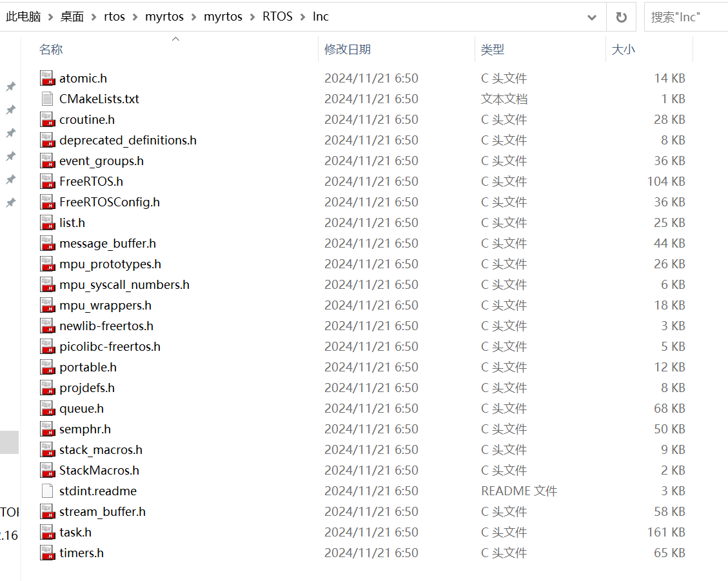Image resolution: width=728 pixels, height=581 pixels.
Task: Click the atomic.h file icon
Action: click(x=47, y=79)
